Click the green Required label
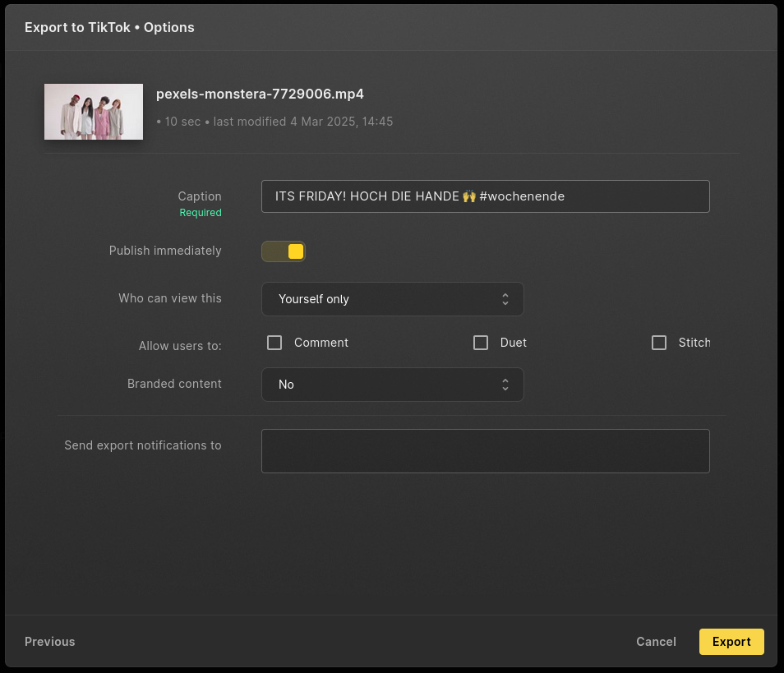The image size is (784, 673). tap(201, 213)
